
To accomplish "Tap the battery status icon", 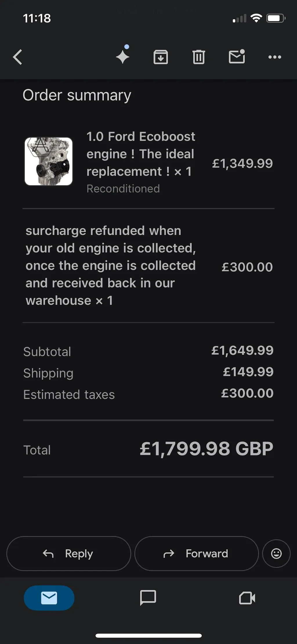I will tap(276, 19).
